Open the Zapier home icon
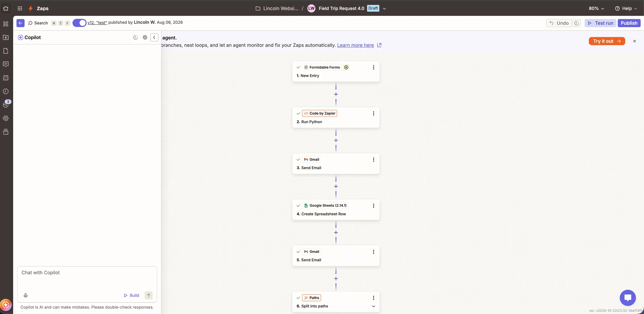The width and height of the screenshot is (644, 314). click(6, 8)
